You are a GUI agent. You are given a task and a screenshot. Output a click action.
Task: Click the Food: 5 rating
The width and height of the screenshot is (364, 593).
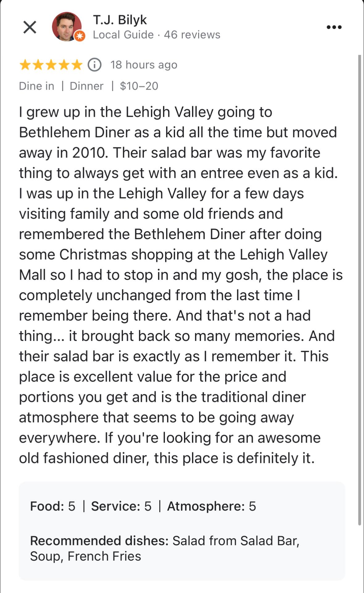(x=52, y=506)
